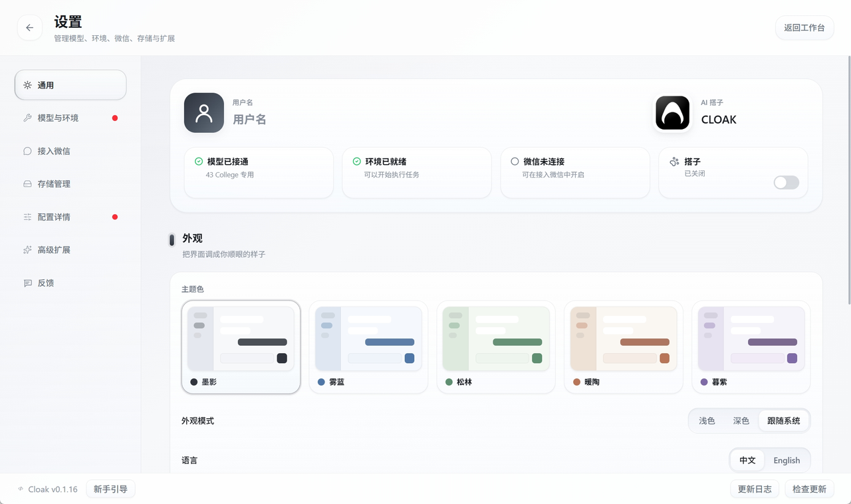Choose the 墨影 theme card

pos(241,347)
